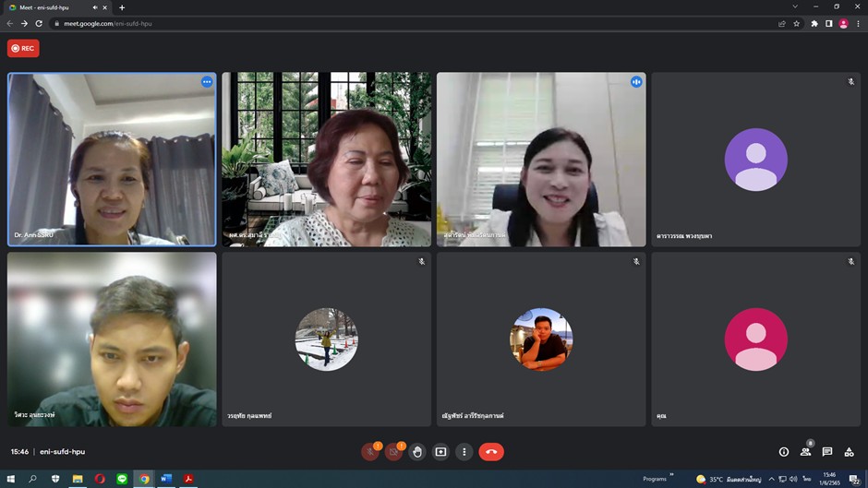Show the participants people panel
Image resolution: width=868 pixels, height=488 pixels.
806,452
